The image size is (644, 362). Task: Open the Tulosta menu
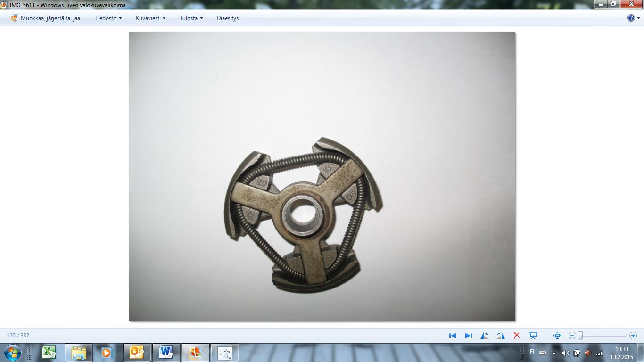pyautogui.click(x=191, y=18)
